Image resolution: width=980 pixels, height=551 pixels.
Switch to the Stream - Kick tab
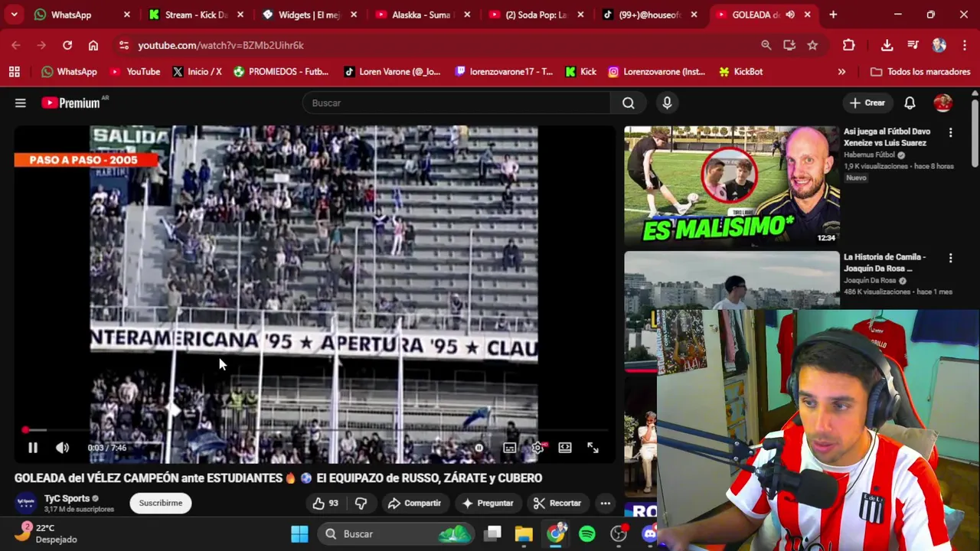(x=195, y=15)
